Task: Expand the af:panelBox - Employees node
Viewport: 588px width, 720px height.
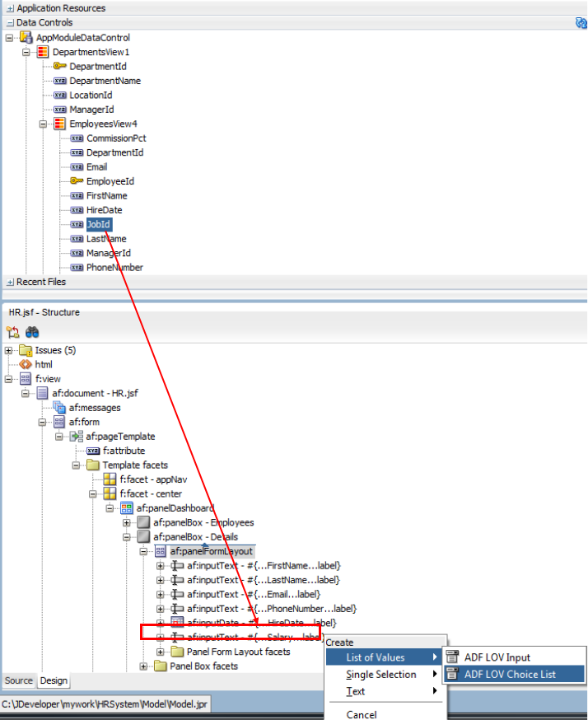Action: click(x=126, y=522)
